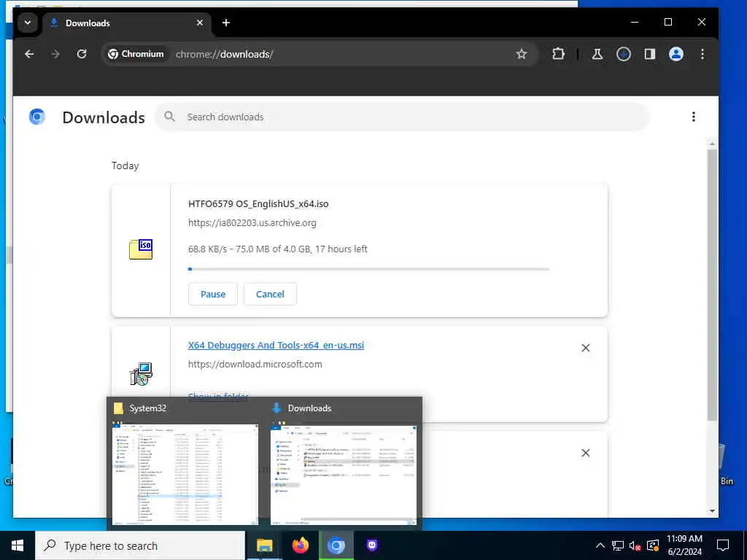Open Firefox from the taskbar
Viewport: 747px width, 560px height.
[300, 545]
